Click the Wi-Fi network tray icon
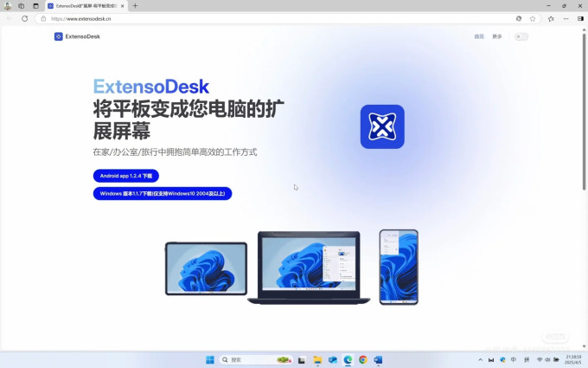Image resolution: width=588 pixels, height=368 pixels. click(x=540, y=359)
